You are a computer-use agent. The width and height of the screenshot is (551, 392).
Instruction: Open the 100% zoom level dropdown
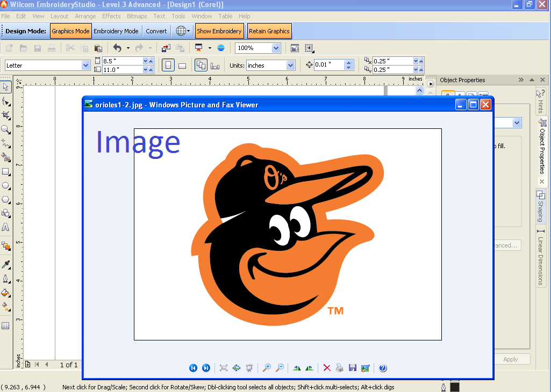(276, 48)
